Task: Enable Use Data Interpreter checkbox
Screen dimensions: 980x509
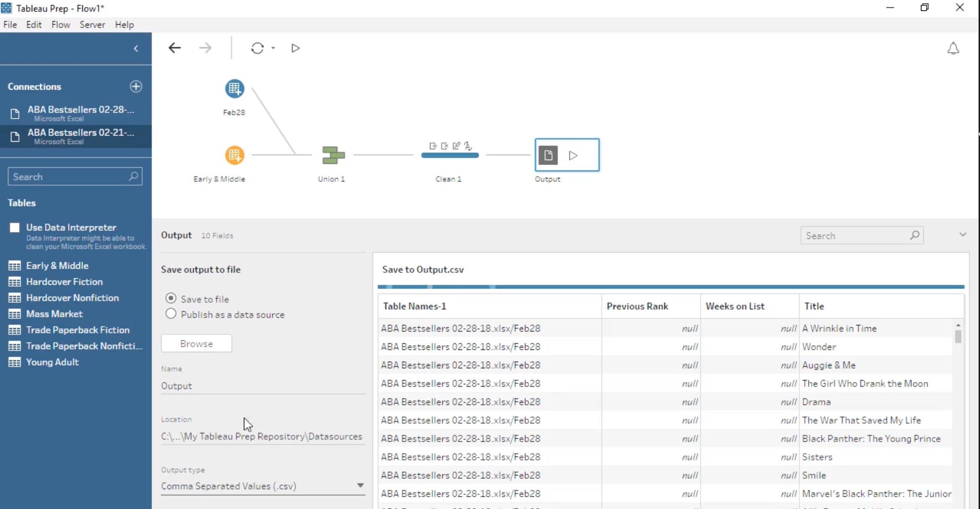Action: (15, 228)
